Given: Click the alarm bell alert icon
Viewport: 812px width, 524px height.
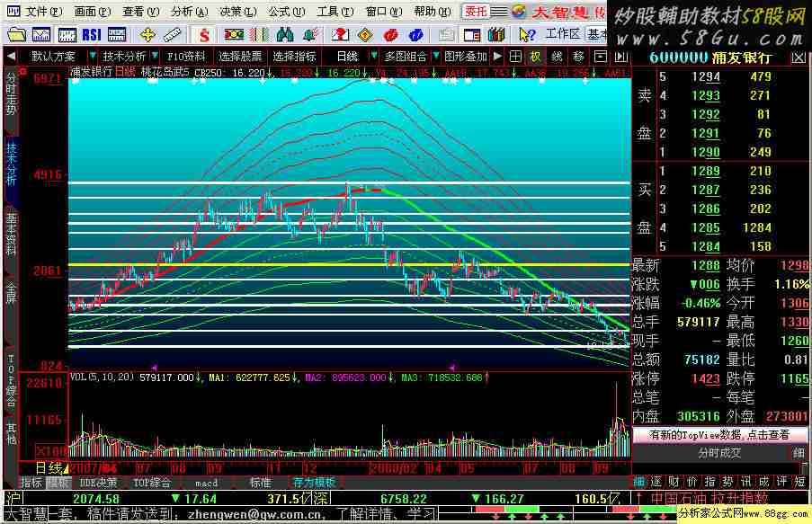Looking at the screenshot, I should coord(310,35).
